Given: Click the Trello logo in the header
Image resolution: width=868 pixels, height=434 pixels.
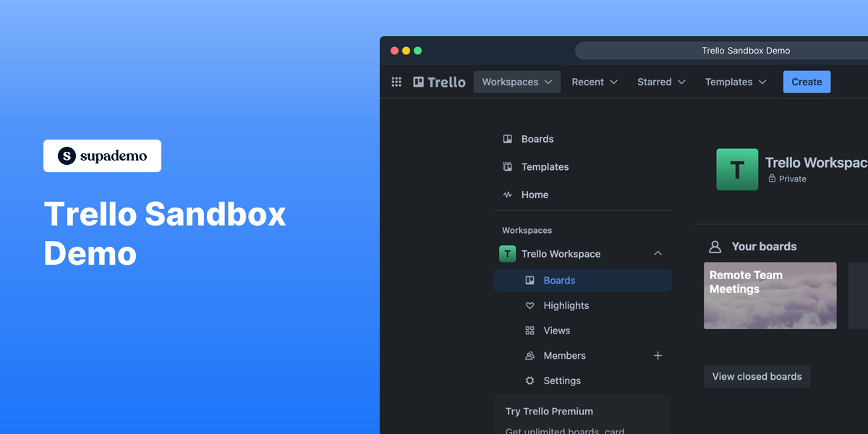Looking at the screenshot, I should coord(439,82).
